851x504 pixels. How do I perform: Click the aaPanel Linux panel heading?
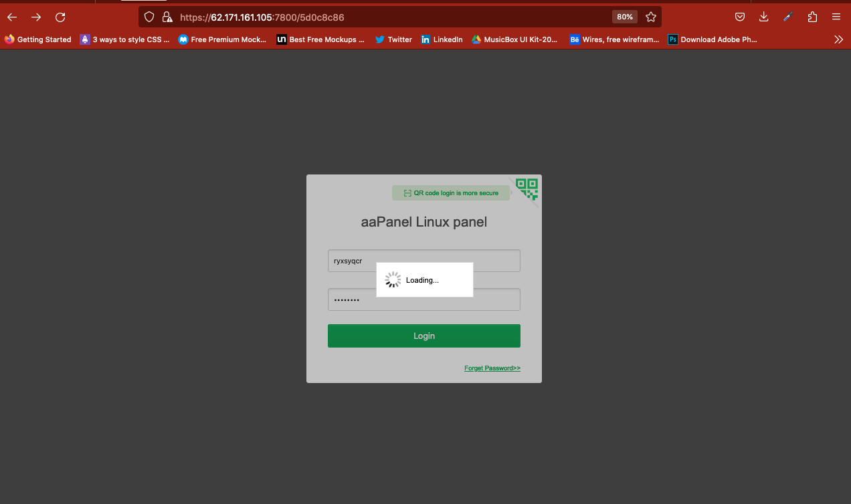424,222
